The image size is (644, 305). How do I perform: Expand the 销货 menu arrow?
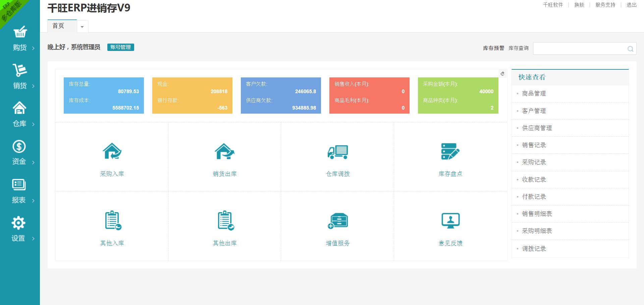click(x=33, y=86)
